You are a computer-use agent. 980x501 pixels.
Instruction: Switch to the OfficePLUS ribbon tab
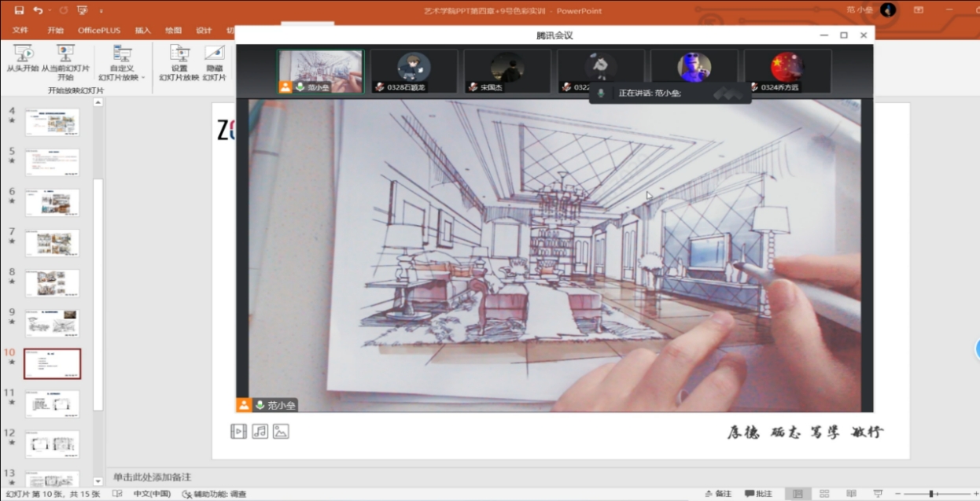pos(99,31)
